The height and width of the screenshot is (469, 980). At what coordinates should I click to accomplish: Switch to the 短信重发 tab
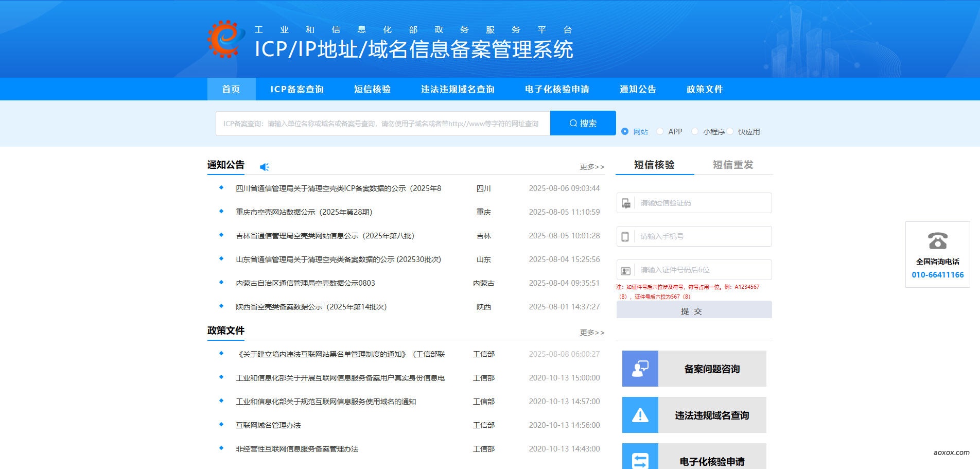pyautogui.click(x=732, y=165)
